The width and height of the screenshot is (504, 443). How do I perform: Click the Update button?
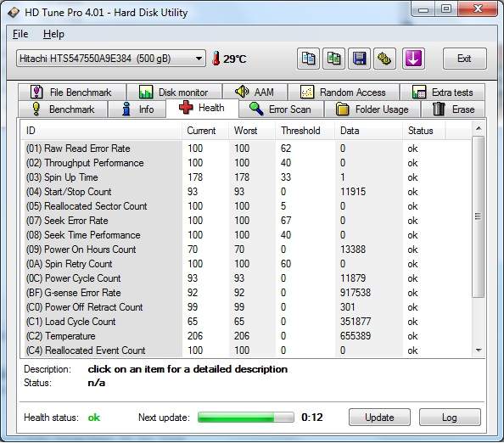pyautogui.click(x=379, y=418)
